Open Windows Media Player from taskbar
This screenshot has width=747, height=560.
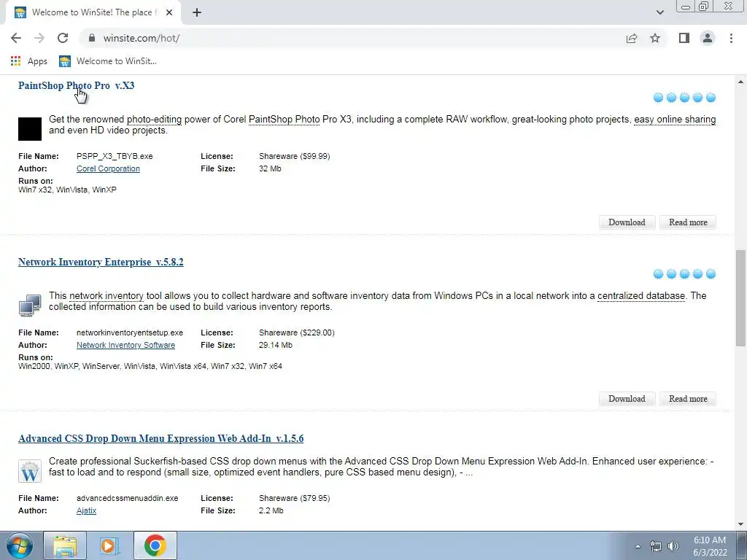109,545
